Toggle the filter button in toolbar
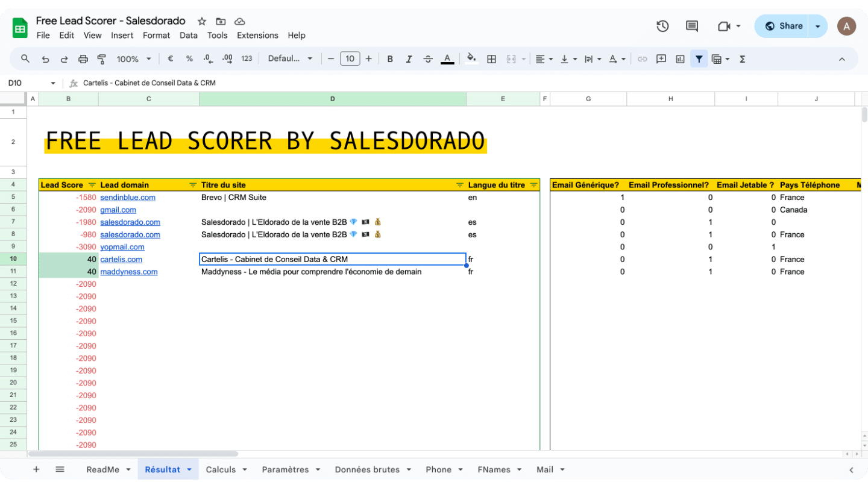The width and height of the screenshot is (868, 488). (x=699, y=59)
